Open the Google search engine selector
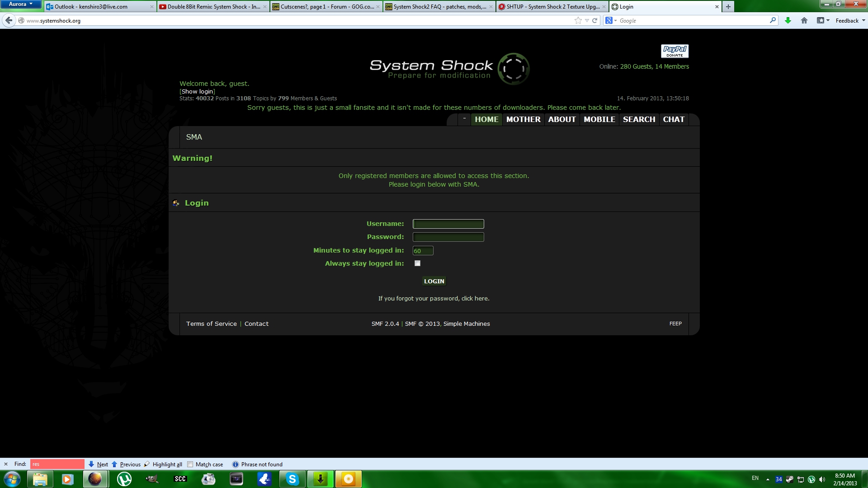 coord(611,20)
